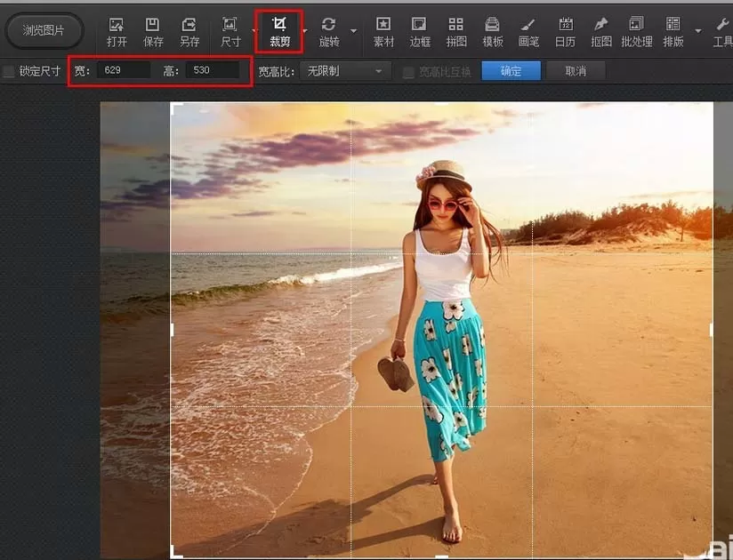Open the 抠图 cutout tool
The image size is (733, 560).
point(600,32)
